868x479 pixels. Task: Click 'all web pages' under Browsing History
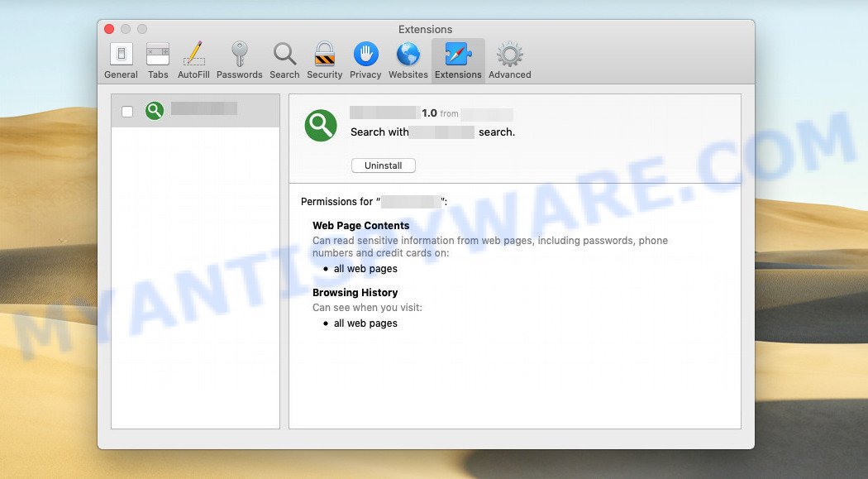tap(365, 323)
